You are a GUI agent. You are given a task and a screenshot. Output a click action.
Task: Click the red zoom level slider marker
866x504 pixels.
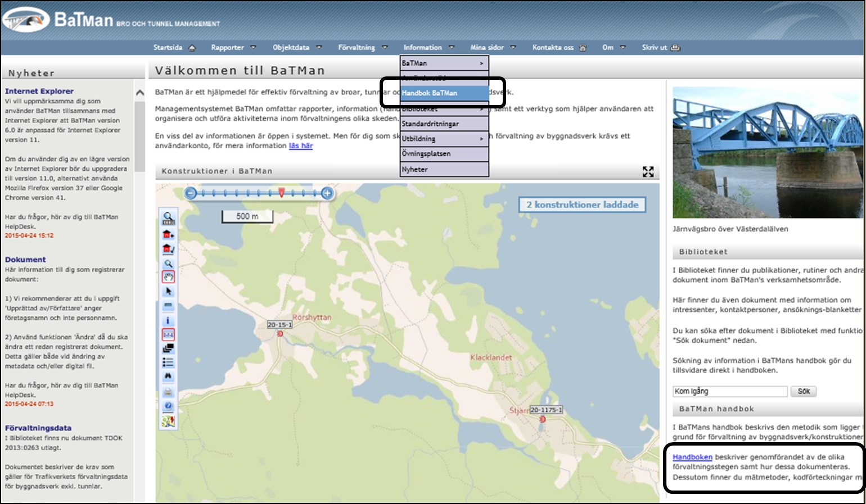281,193
